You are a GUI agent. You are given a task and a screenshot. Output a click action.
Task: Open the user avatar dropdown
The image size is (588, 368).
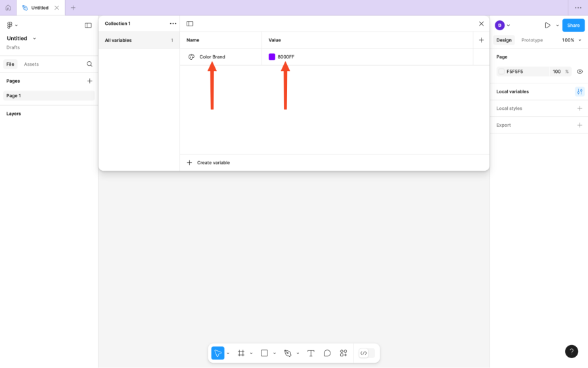pyautogui.click(x=509, y=26)
